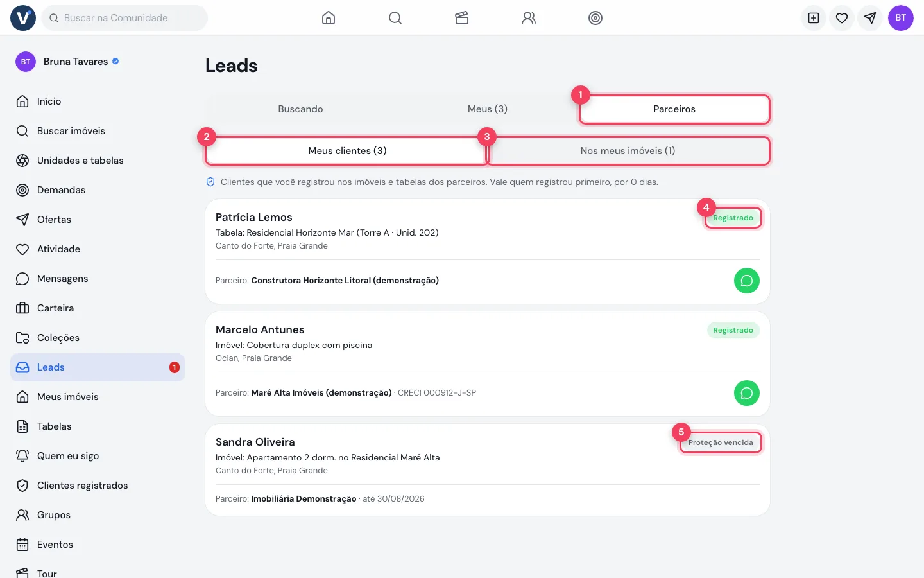Viewport: 924px width, 578px height.
Task: Open WhatsApp chat for Patrícia Lemos lead
Action: [x=747, y=281]
